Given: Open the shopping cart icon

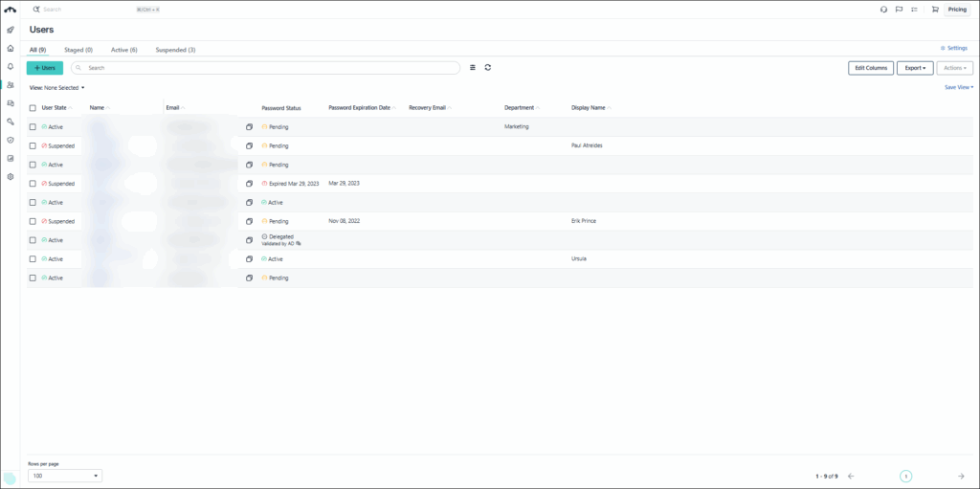Looking at the screenshot, I should pyautogui.click(x=935, y=10).
